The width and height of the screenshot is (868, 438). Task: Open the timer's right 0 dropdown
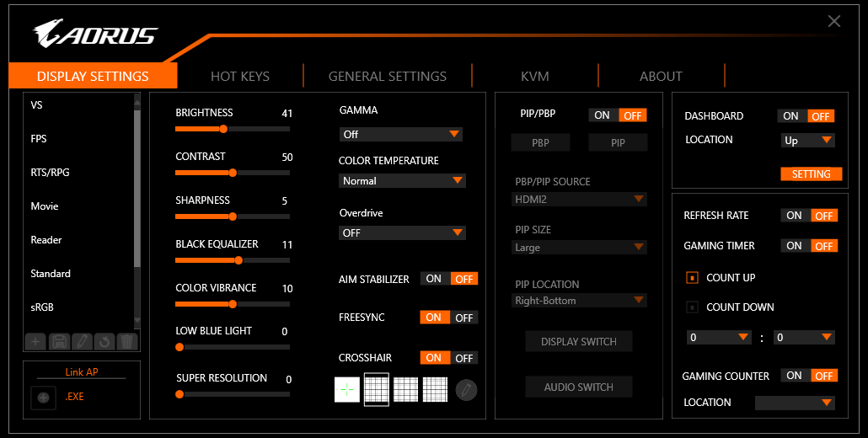pyautogui.click(x=804, y=338)
